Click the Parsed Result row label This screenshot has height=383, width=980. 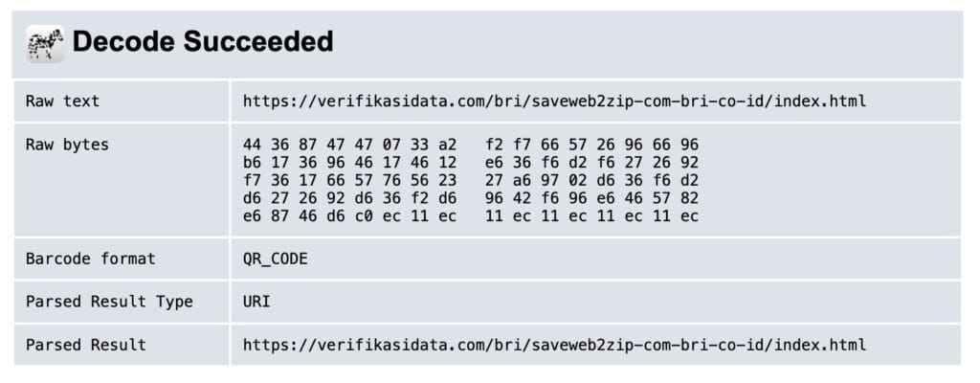[85, 345]
